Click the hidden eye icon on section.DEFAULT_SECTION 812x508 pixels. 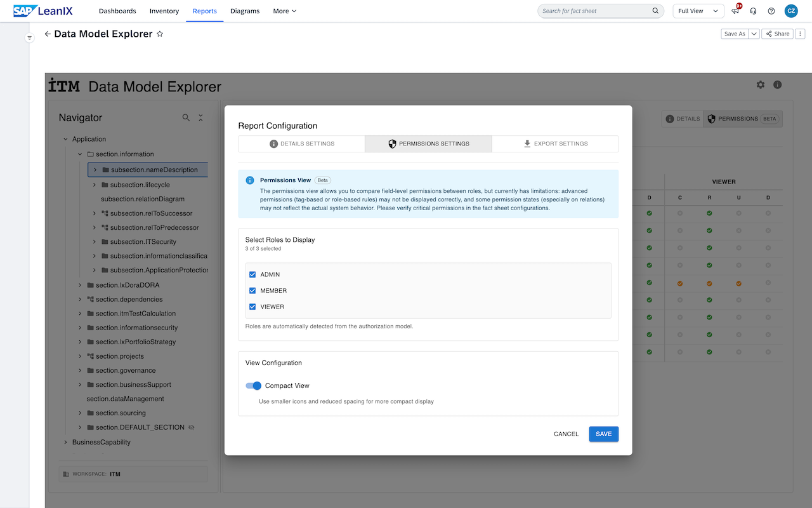pyautogui.click(x=192, y=427)
